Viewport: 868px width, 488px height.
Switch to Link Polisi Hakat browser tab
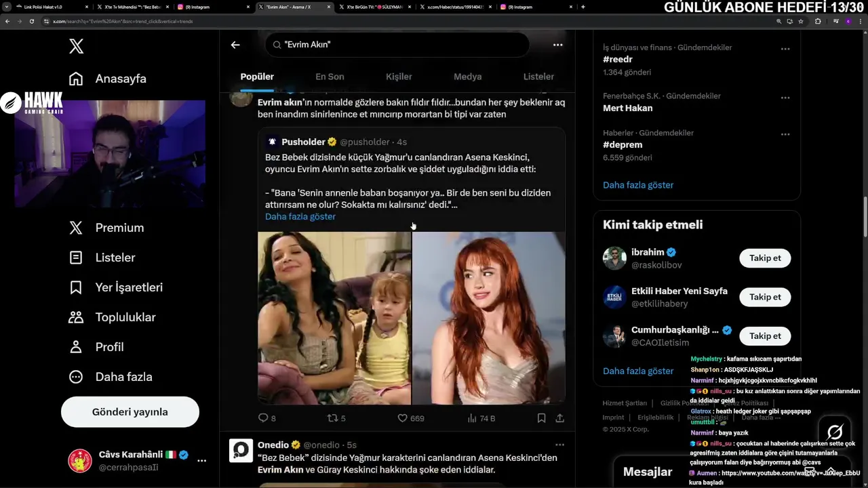(x=48, y=7)
